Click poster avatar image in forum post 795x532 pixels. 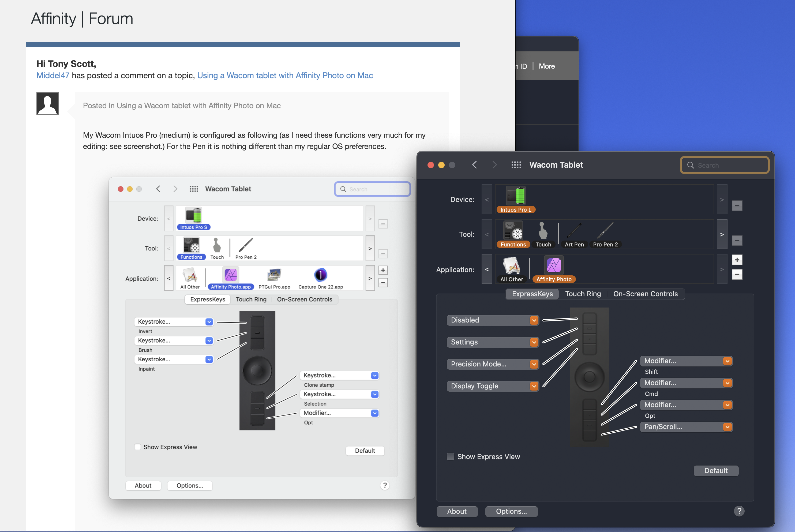[x=47, y=103]
